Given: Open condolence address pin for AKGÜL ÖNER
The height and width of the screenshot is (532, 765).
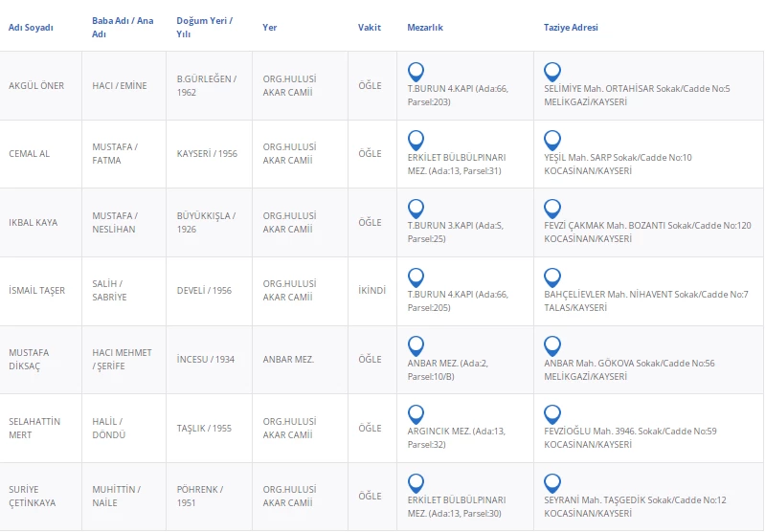Looking at the screenshot, I should pyautogui.click(x=552, y=71).
